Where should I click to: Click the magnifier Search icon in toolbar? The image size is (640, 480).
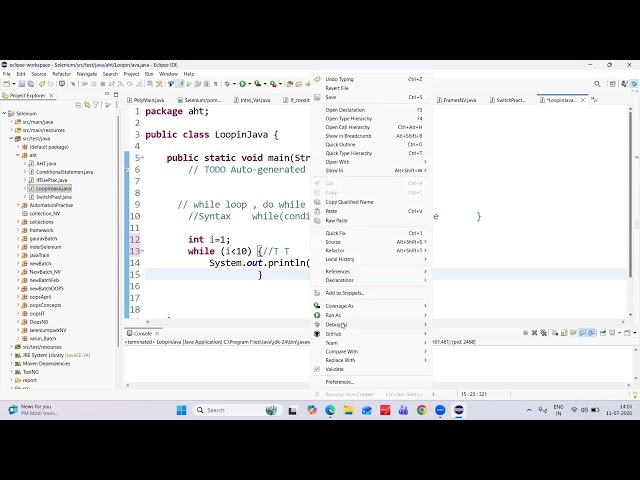(597, 84)
